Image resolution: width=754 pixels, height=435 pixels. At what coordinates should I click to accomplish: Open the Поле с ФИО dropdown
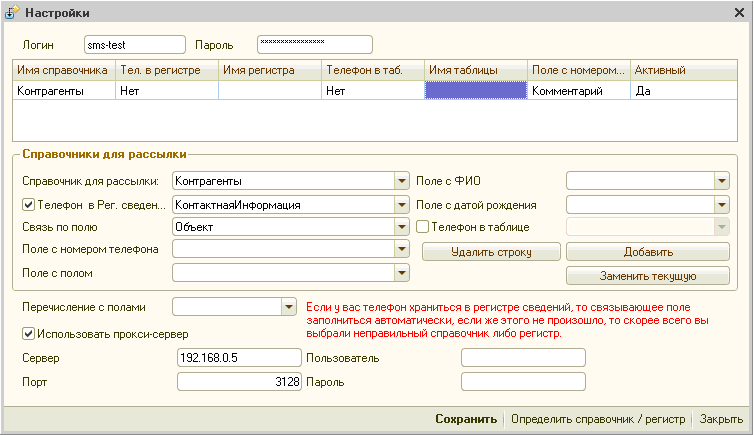721,181
